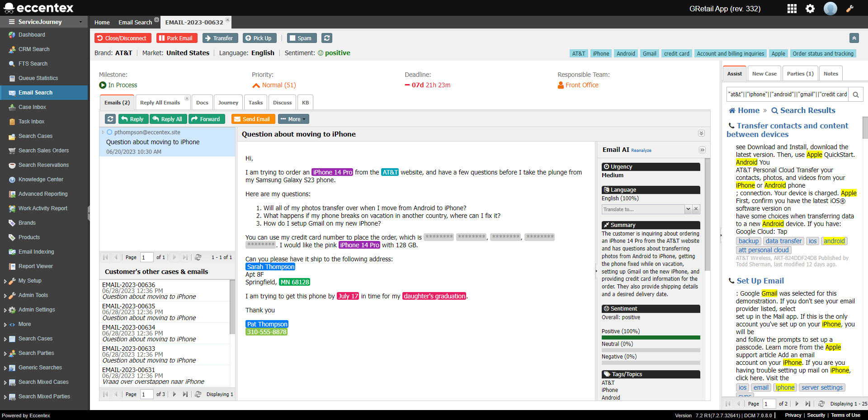Click the refresh icon in the email toolbar

coord(110,118)
